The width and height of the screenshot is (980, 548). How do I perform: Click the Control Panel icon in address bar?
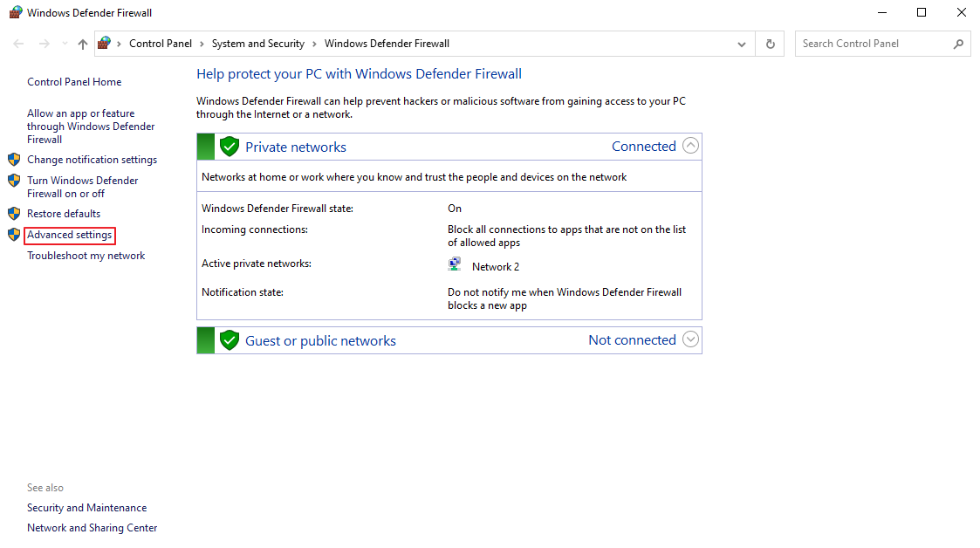pos(105,43)
